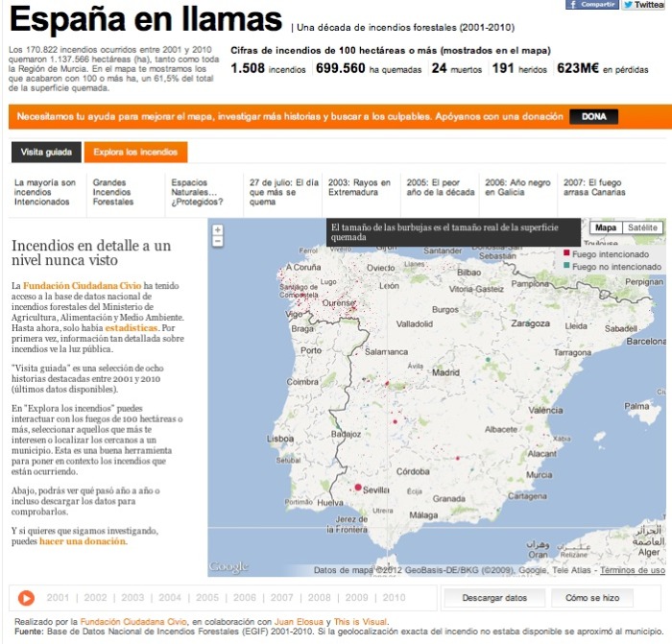Open the Juan Elosua footer link
Screen dimensions: 672x644
[299, 622]
